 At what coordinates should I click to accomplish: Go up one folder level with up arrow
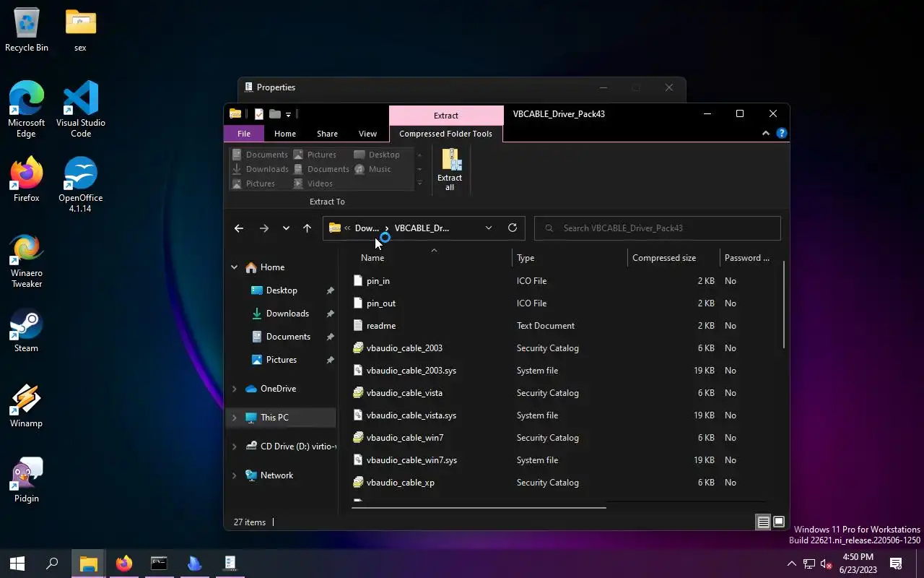click(307, 228)
